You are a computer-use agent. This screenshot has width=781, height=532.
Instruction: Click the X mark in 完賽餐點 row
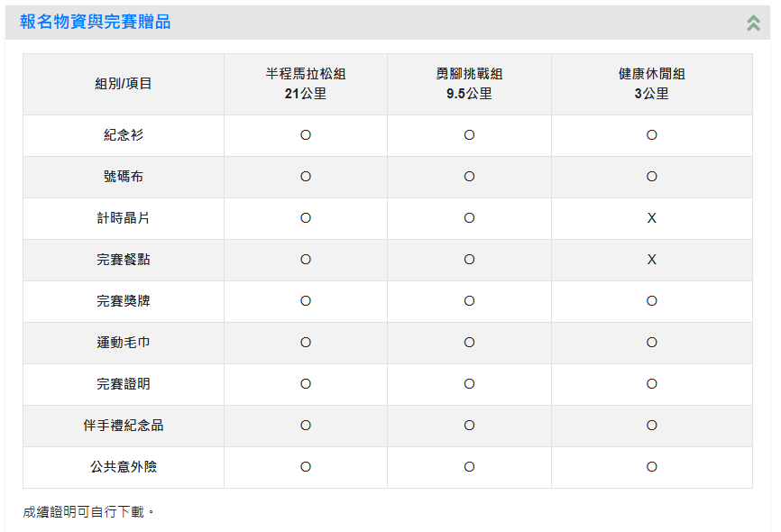[x=651, y=259]
